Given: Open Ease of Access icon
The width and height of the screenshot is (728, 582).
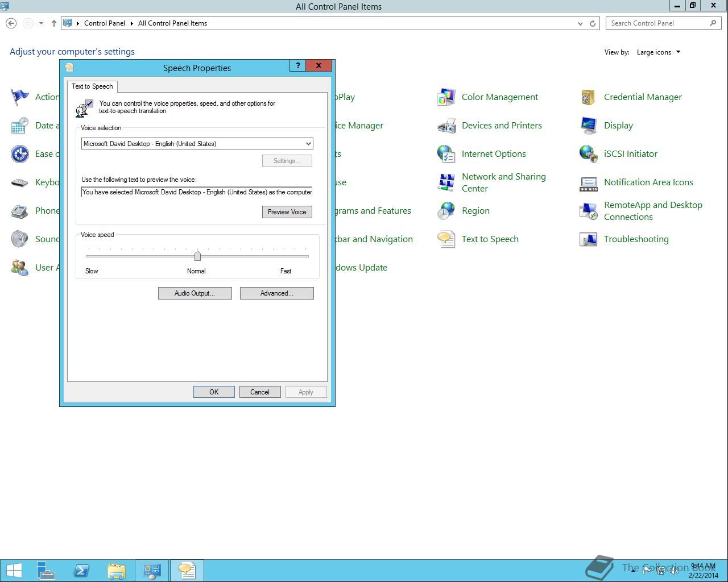Looking at the screenshot, I should pos(20,154).
